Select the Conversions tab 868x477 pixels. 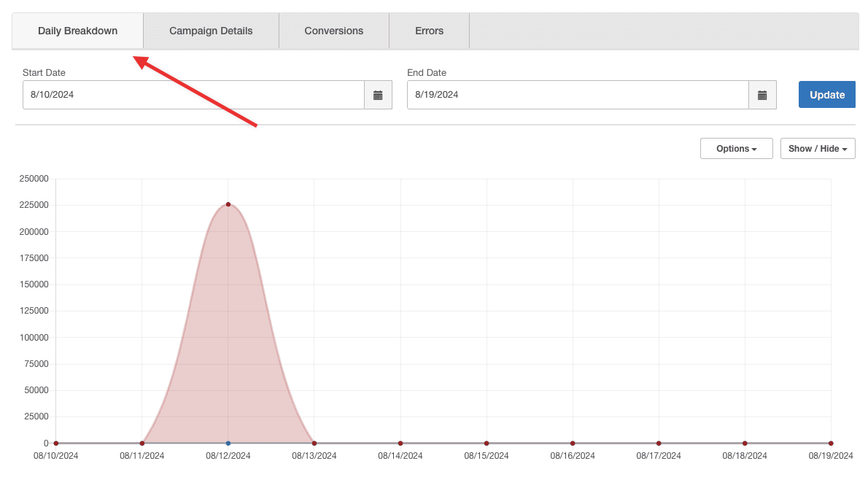[x=334, y=31]
